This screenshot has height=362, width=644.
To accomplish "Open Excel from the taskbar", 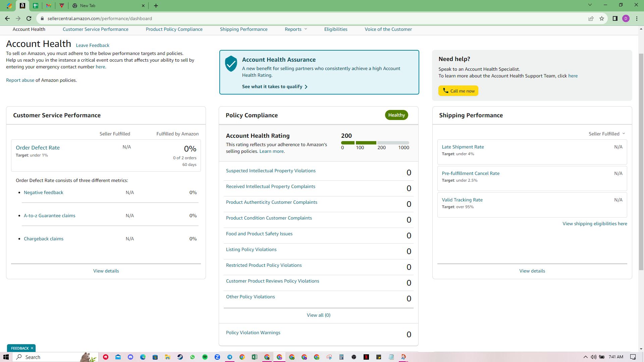I will pos(255,357).
